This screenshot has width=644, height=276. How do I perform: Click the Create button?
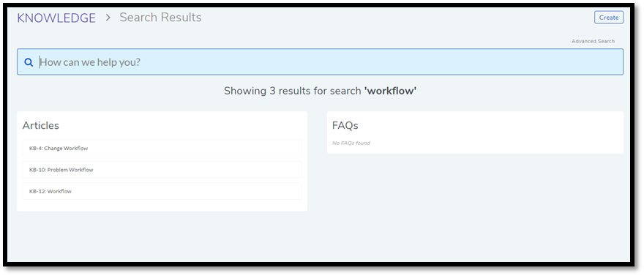(x=609, y=18)
